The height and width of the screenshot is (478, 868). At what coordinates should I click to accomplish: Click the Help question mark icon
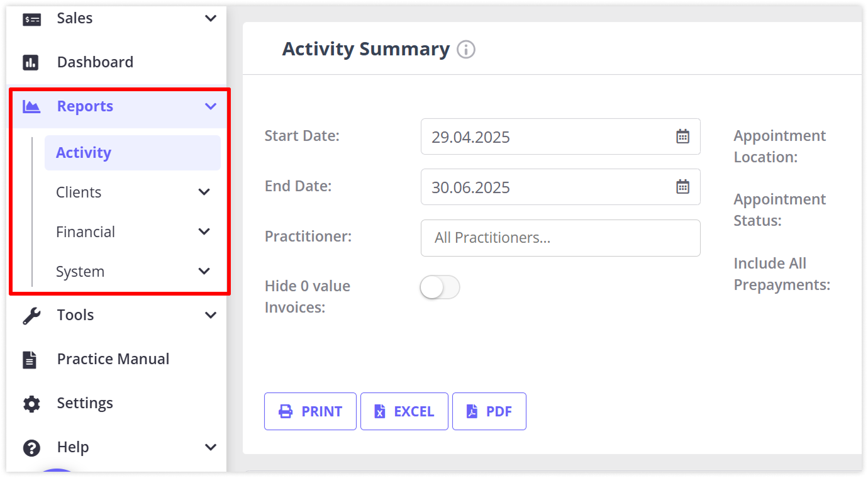[31, 447]
